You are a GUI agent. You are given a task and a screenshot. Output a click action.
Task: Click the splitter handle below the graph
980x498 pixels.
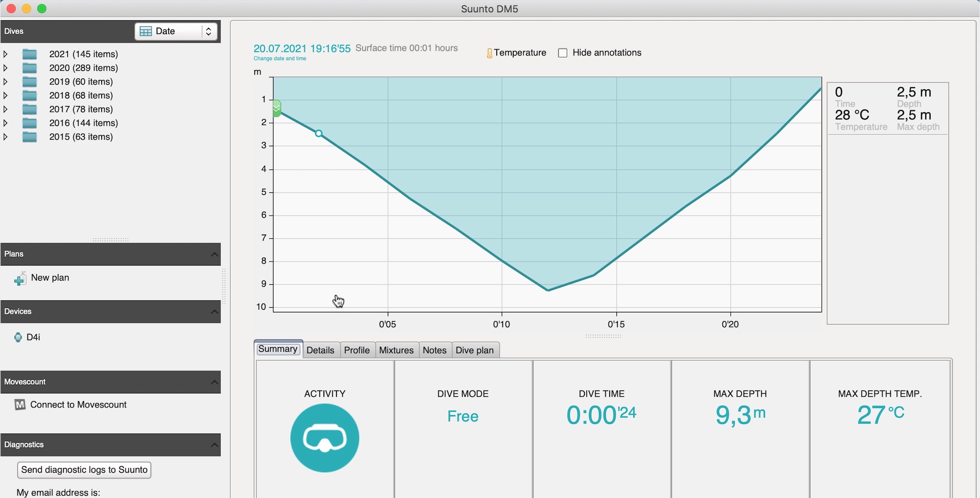click(x=603, y=336)
